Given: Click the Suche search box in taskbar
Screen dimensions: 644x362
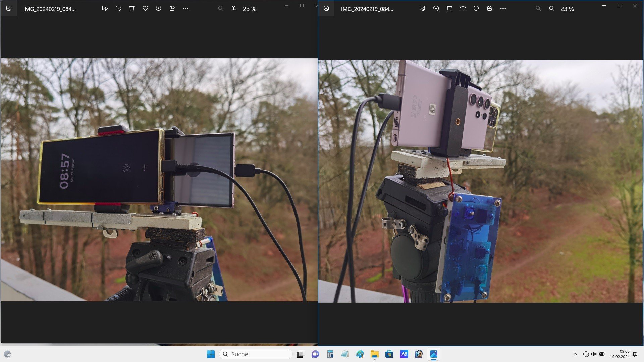Looking at the screenshot, I should click(x=256, y=354).
